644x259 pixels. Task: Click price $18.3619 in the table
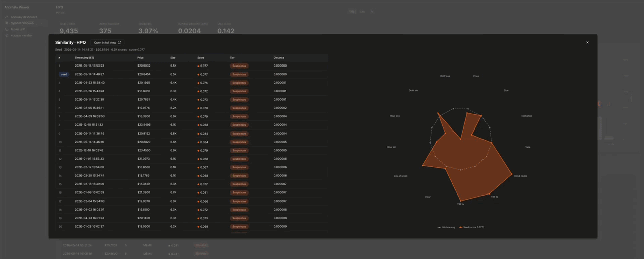(143, 184)
